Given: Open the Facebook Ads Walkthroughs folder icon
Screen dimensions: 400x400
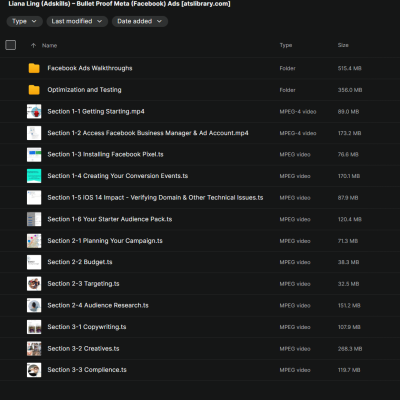Looking at the screenshot, I should click(x=34, y=68).
